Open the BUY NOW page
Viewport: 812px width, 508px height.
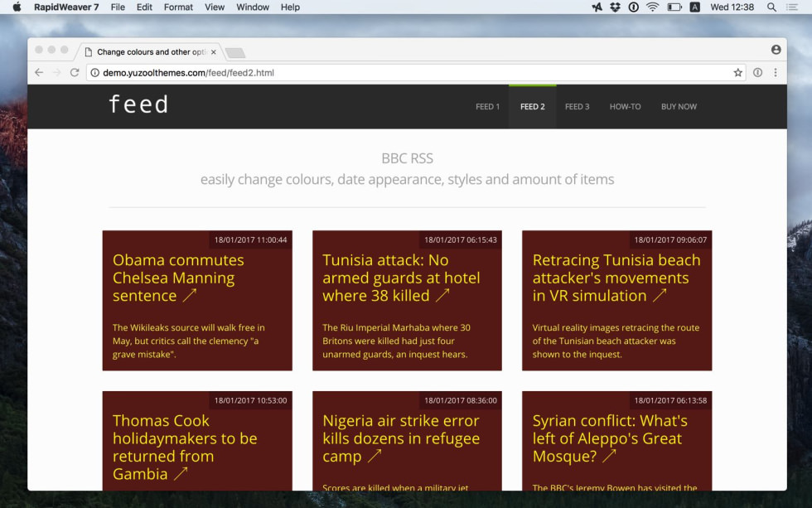click(679, 107)
